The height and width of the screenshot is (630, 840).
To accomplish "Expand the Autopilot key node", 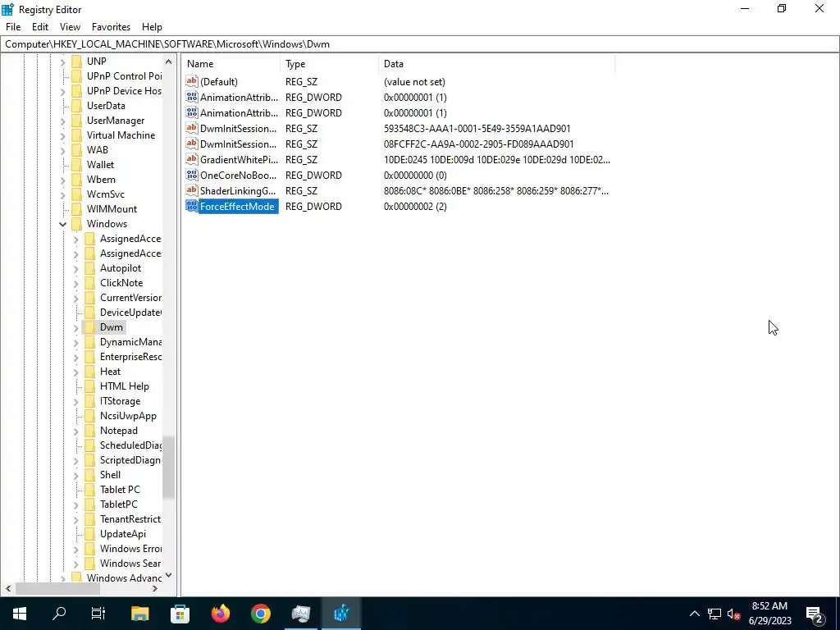I will point(75,268).
